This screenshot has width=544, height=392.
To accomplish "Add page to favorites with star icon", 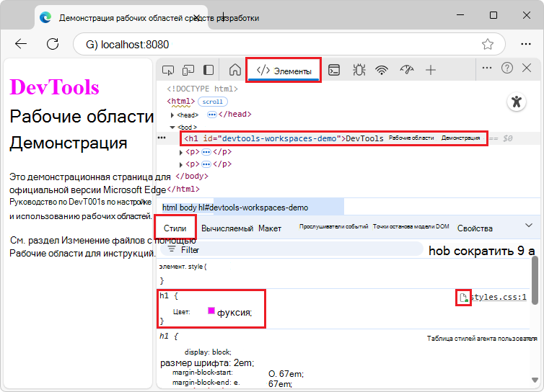I will [x=488, y=44].
